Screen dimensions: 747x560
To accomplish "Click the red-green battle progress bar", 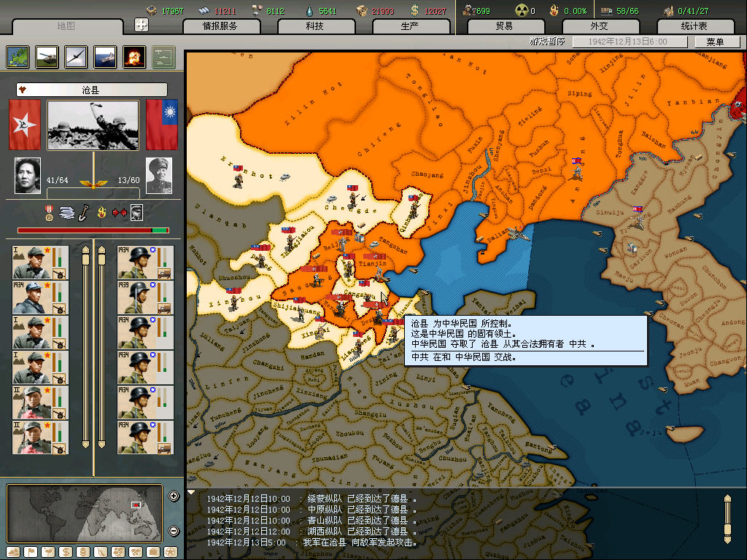I will (x=93, y=230).
